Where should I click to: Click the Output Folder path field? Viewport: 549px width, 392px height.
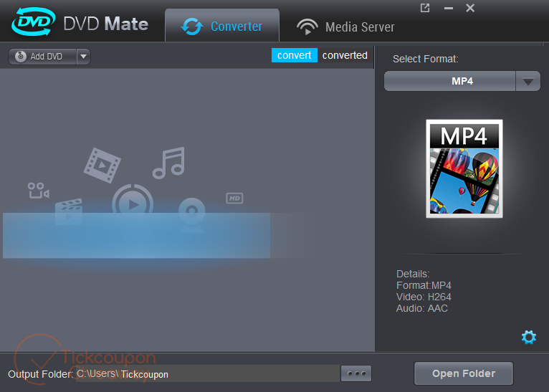(208, 374)
